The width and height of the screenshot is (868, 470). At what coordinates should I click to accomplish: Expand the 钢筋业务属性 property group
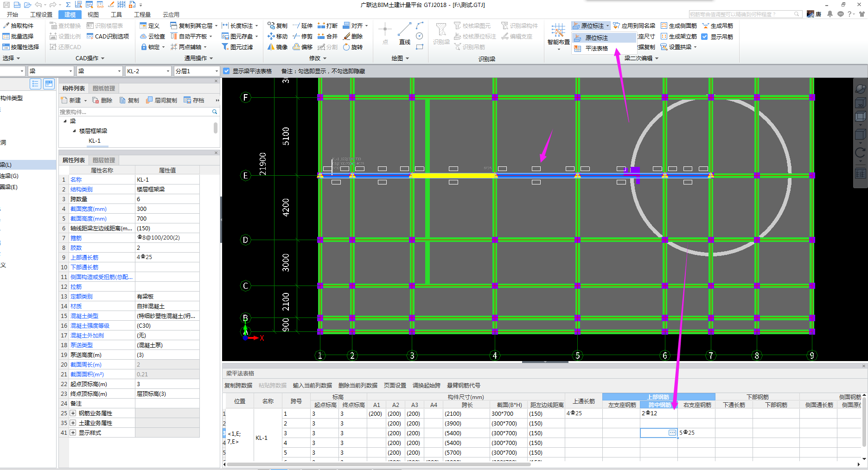pyautogui.click(x=73, y=413)
